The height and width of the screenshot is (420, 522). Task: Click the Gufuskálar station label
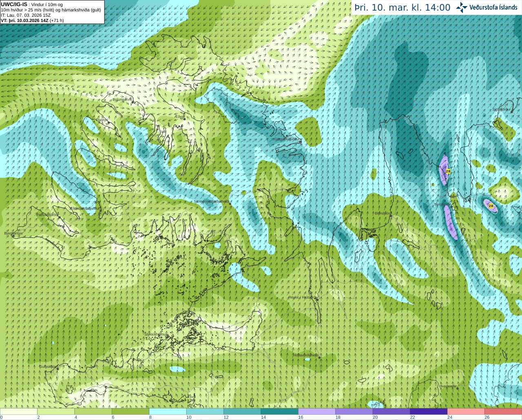tap(48, 366)
